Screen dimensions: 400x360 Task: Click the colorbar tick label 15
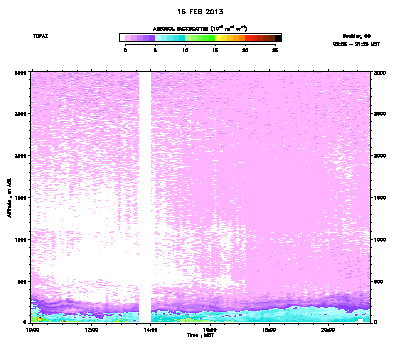coord(215,50)
